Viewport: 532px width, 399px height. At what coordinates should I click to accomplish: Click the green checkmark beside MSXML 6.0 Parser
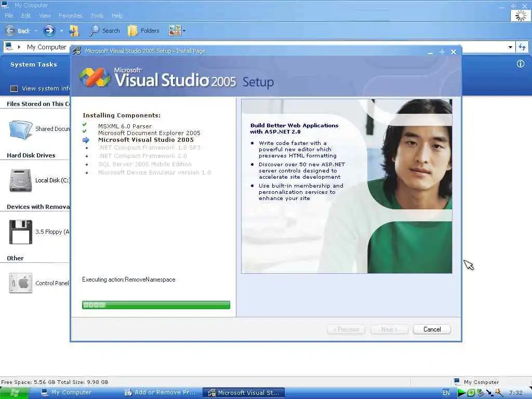(85, 125)
